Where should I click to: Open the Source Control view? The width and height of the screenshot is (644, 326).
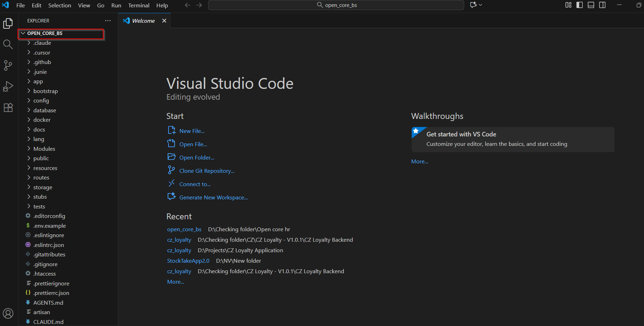(8, 65)
